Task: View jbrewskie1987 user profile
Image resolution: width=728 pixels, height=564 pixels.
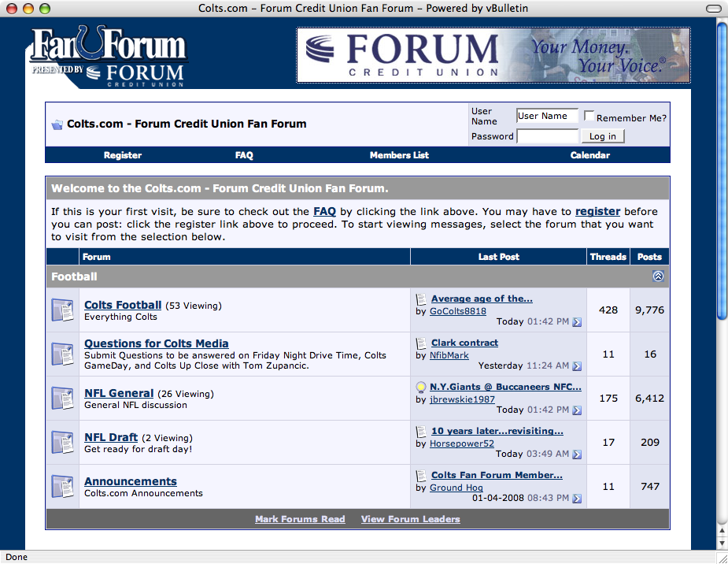Action: click(462, 399)
